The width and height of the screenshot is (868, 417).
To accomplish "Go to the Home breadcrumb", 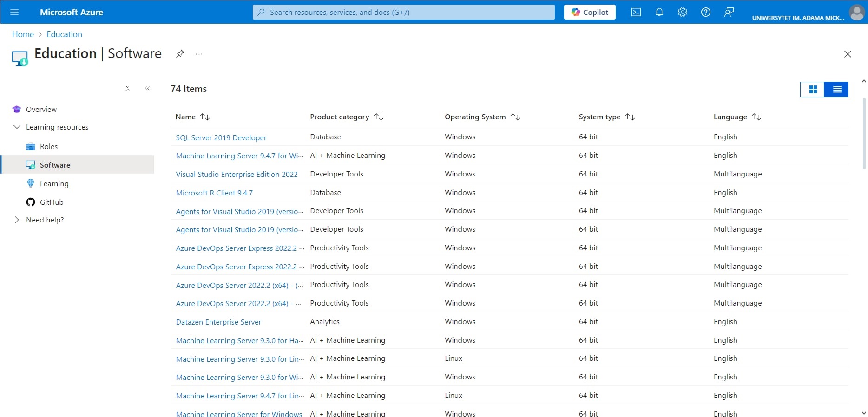I will (x=23, y=34).
